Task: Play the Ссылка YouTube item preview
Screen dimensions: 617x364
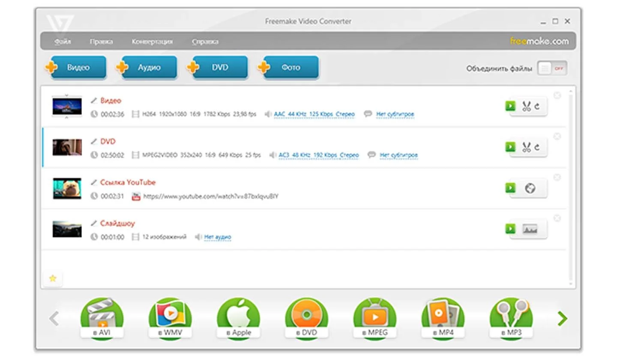Action: 510,188
